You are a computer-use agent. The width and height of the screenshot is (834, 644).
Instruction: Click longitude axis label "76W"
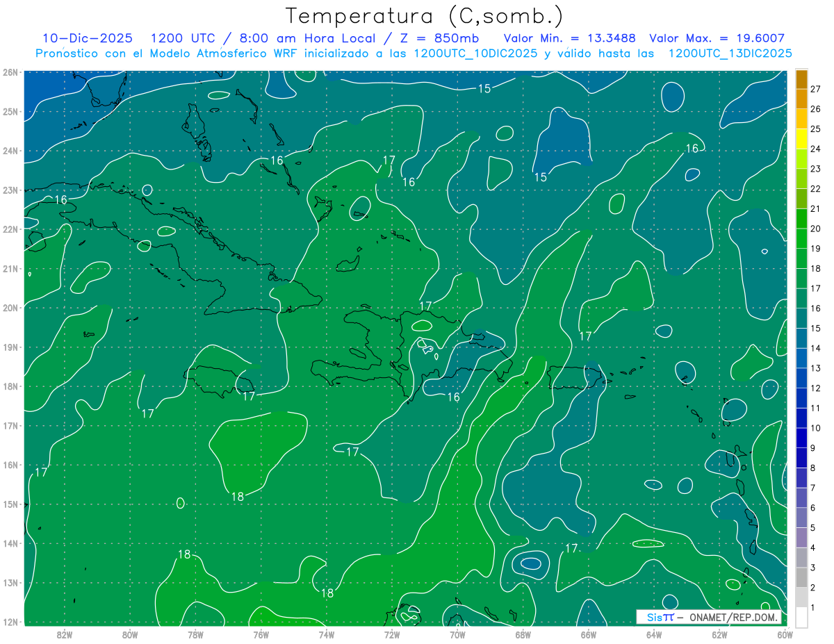(261, 634)
